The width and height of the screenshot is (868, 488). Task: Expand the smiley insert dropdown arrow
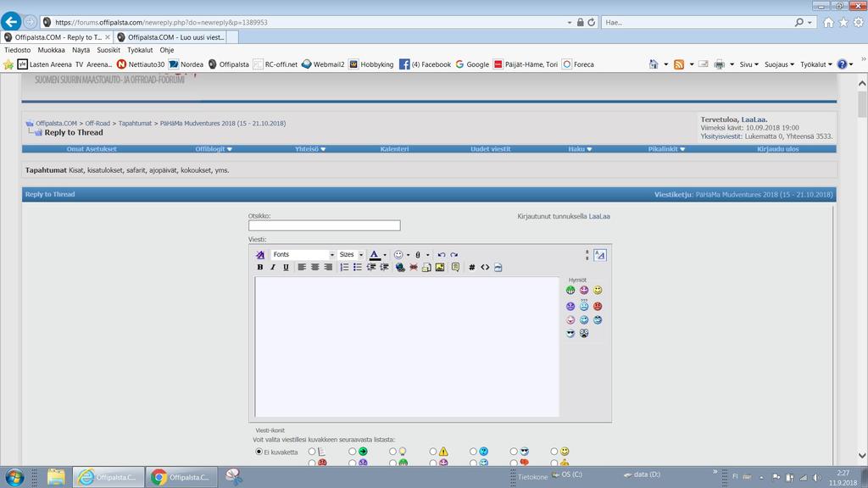(408, 255)
